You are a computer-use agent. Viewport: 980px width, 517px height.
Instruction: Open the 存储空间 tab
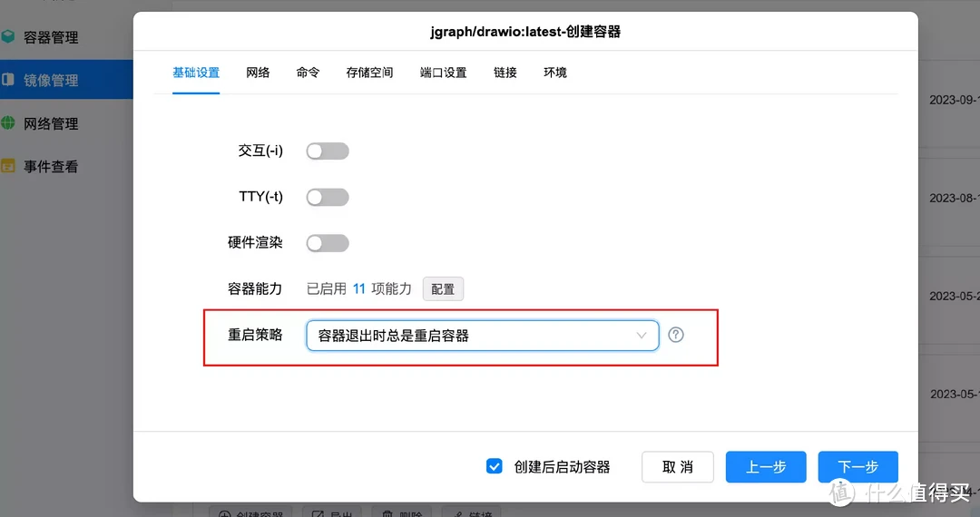(x=369, y=73)
